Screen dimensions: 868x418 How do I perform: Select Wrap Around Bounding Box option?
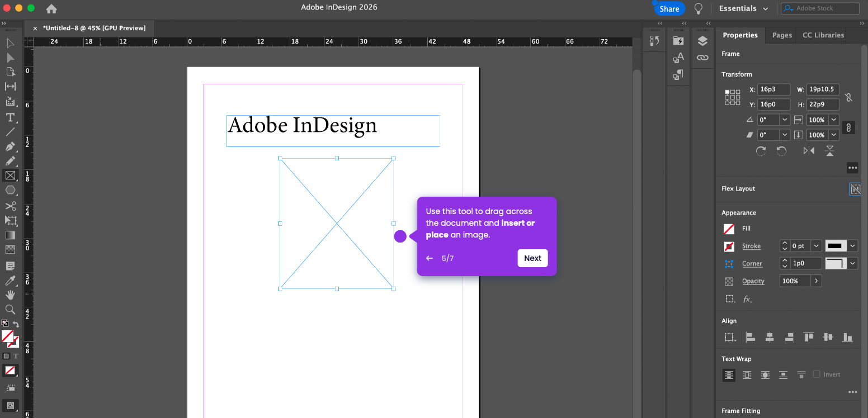(x=747, y=375)
